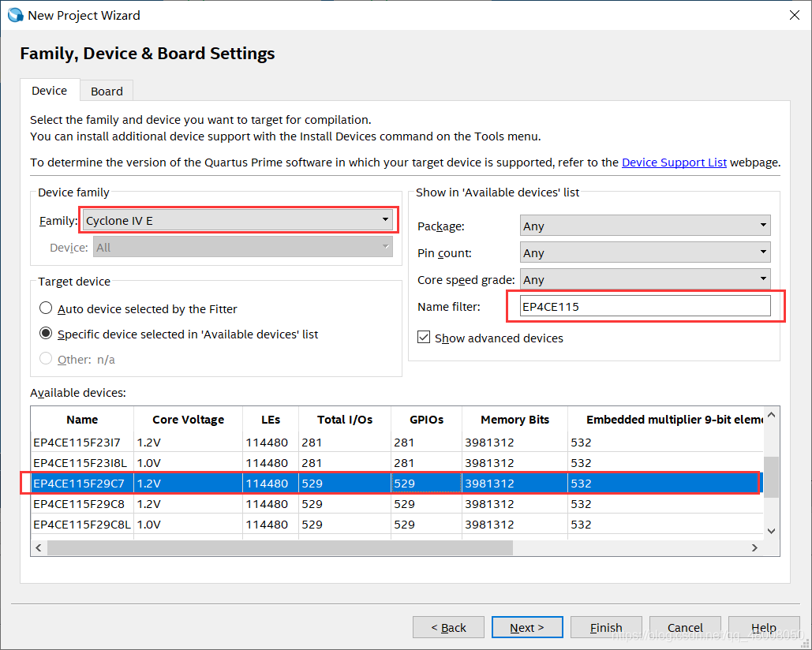
Task: Click the GPIOs column header
Action: point(426,420)
